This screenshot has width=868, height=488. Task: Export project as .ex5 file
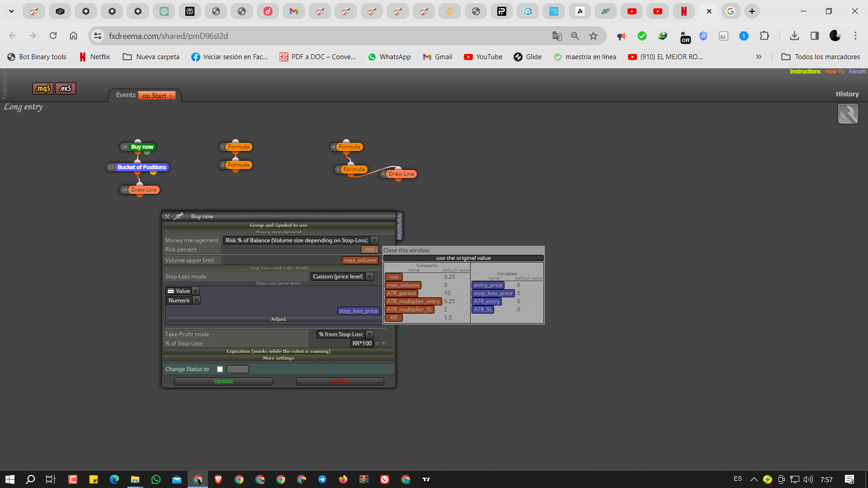pyautogui.click(x=66, y=89)
